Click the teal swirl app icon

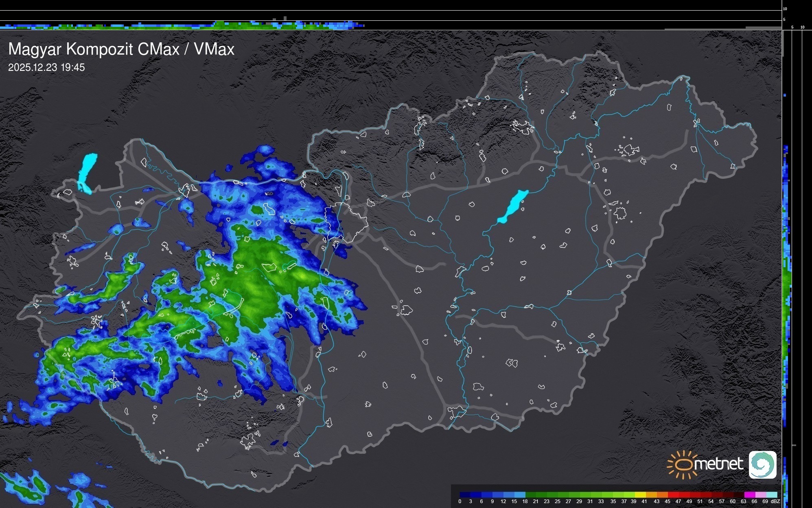click(x=762, y=464)
